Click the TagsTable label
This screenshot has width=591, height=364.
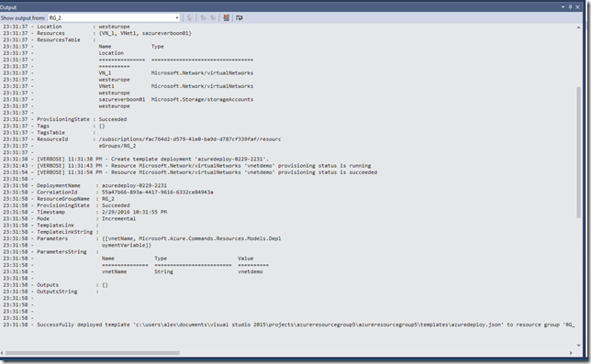pos(50,133)
